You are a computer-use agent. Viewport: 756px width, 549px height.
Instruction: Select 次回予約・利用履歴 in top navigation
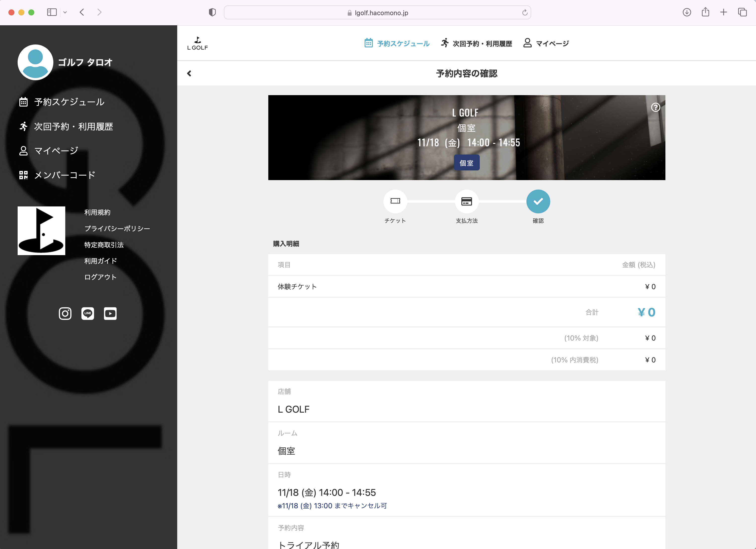476,43
